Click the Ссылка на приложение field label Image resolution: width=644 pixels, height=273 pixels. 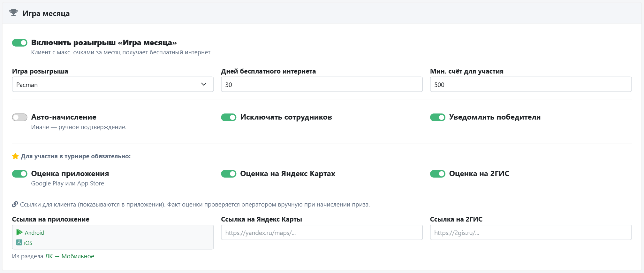[50, 219]
